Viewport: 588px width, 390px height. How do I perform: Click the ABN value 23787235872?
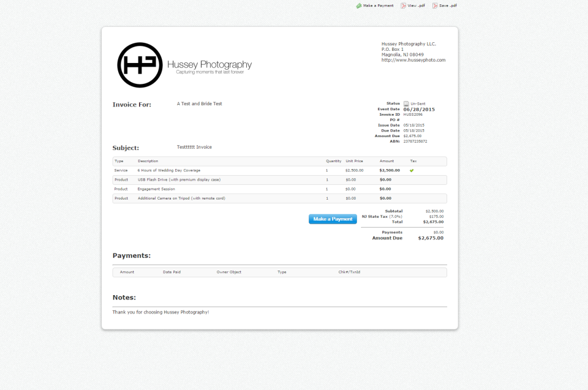tap(415, 142)
